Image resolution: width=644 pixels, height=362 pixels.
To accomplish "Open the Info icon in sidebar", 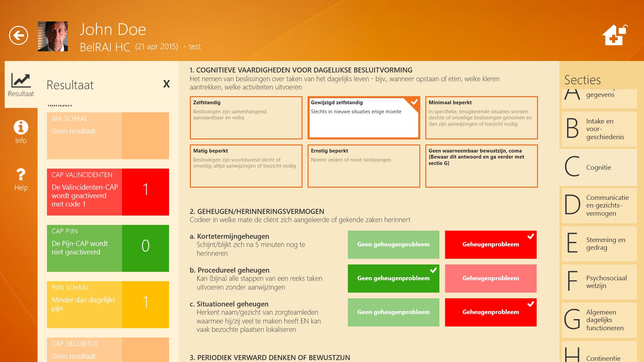I will click(x=21, y=132).
